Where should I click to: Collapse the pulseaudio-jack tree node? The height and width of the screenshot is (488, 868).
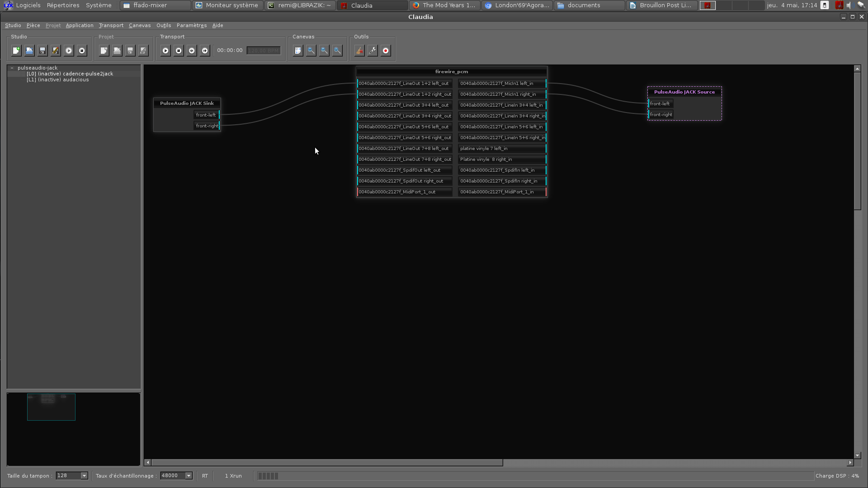(12, 68)
